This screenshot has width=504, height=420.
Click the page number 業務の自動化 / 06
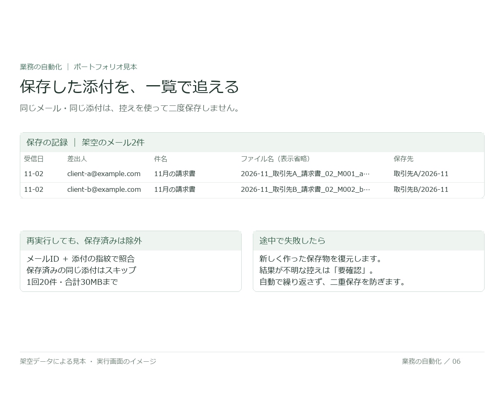431,362
